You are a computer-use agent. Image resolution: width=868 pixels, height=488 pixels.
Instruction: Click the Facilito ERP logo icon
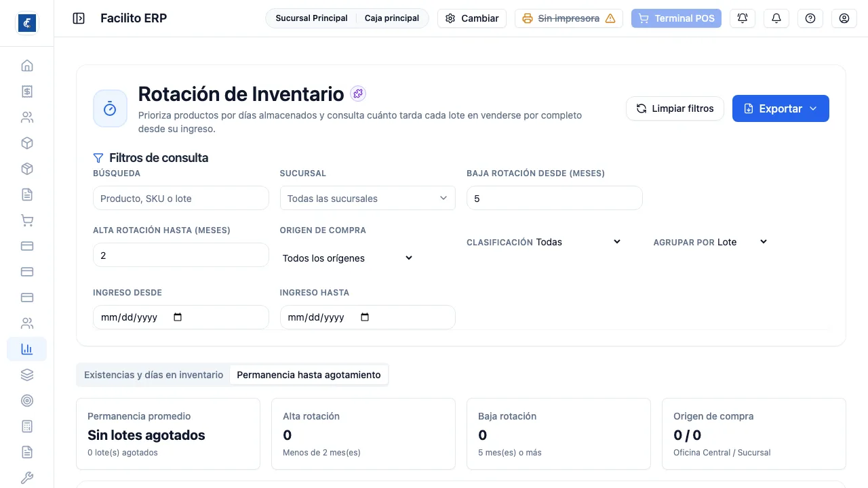click(27, 23)
